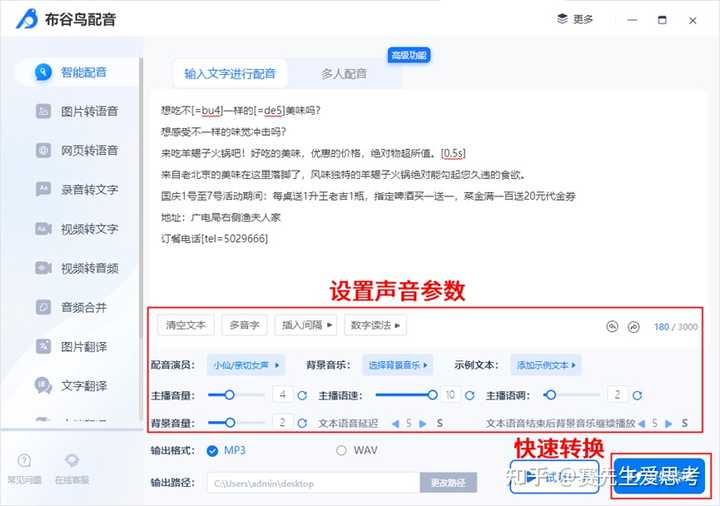Click the 背景音量 value box
Image resolution: width=720 pixels, height=506 pixels.
pos(283,422)
